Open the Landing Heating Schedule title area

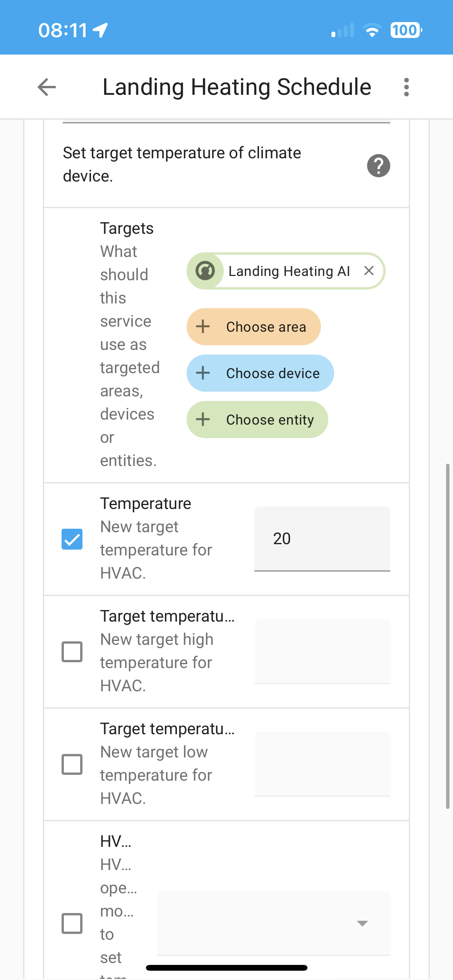[236, 86]
